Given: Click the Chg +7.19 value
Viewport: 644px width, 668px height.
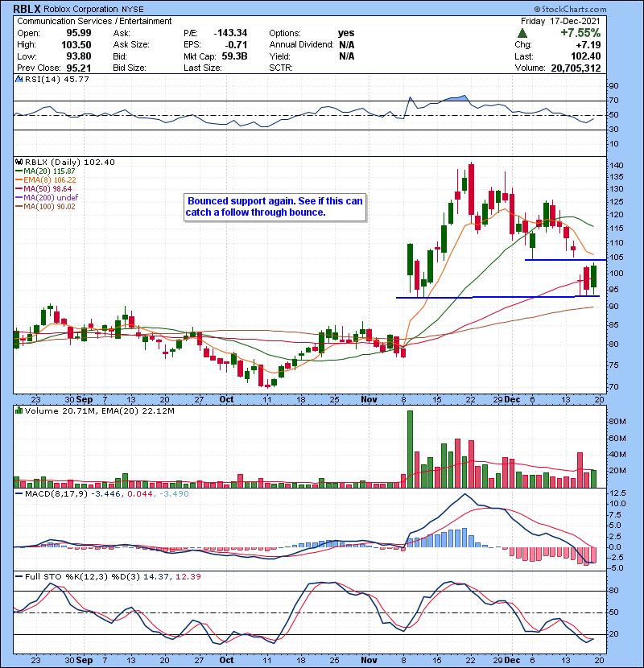Looking at the screenshot, I should [588, 45].
